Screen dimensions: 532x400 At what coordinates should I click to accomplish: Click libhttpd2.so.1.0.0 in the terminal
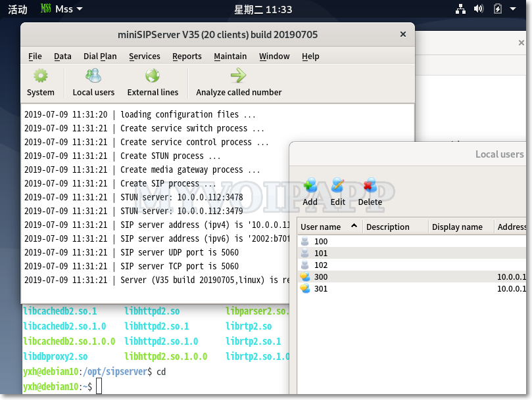166,357
